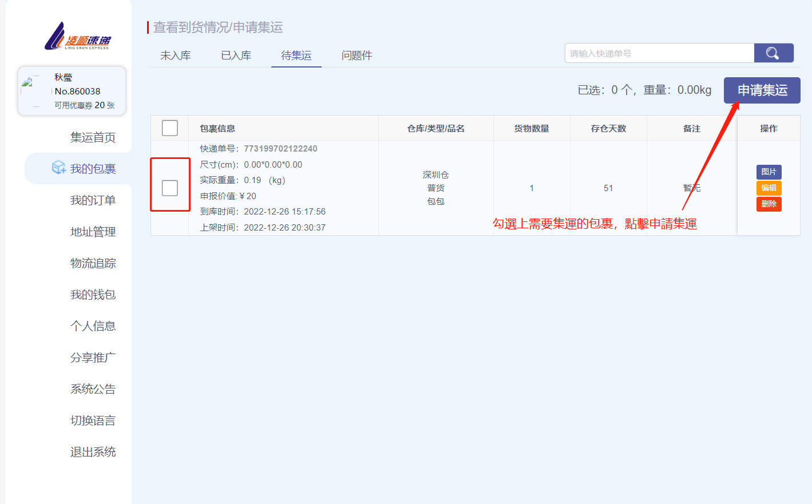Click the 上架时间 2022-12-26 20:30:37 line
The height and width of the screenshot is (504, 812).
pyautogui.click(x=263, y=228)
